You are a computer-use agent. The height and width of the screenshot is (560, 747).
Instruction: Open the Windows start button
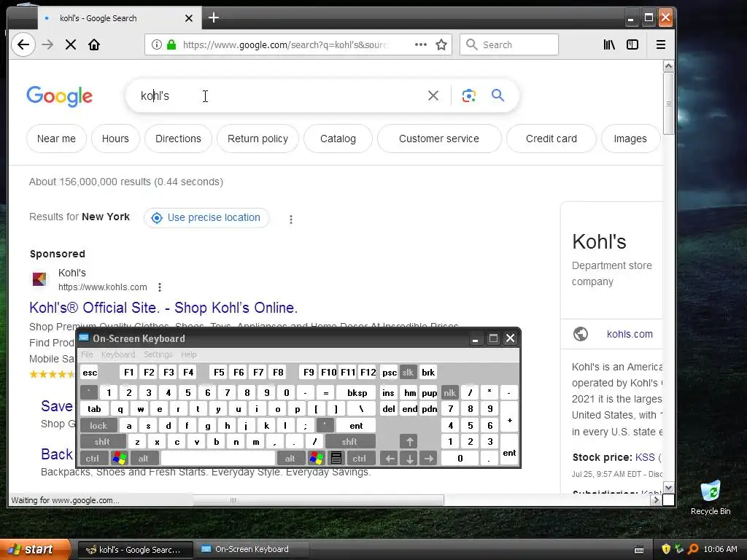point(35,549)
